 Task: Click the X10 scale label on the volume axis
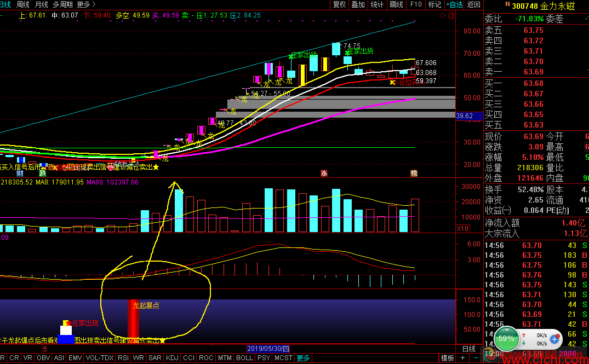[x=462, y=229]
